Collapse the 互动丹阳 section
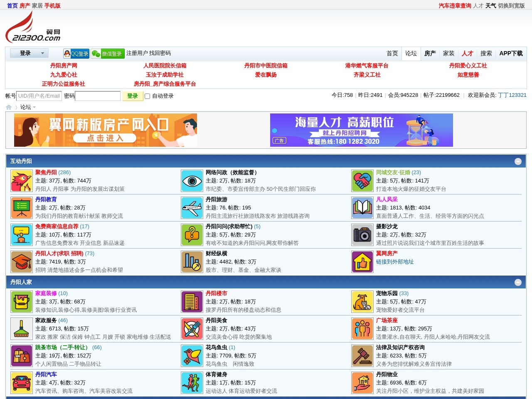 tap(518, 161)
